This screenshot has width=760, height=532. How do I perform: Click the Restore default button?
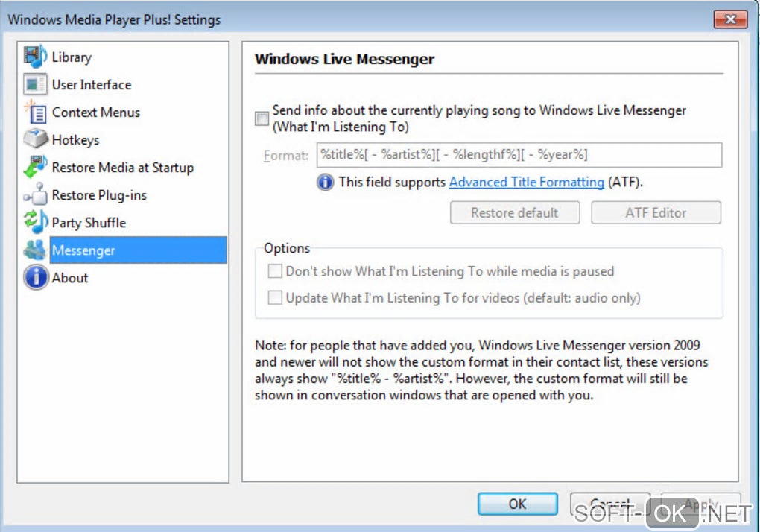click(515, 212)
